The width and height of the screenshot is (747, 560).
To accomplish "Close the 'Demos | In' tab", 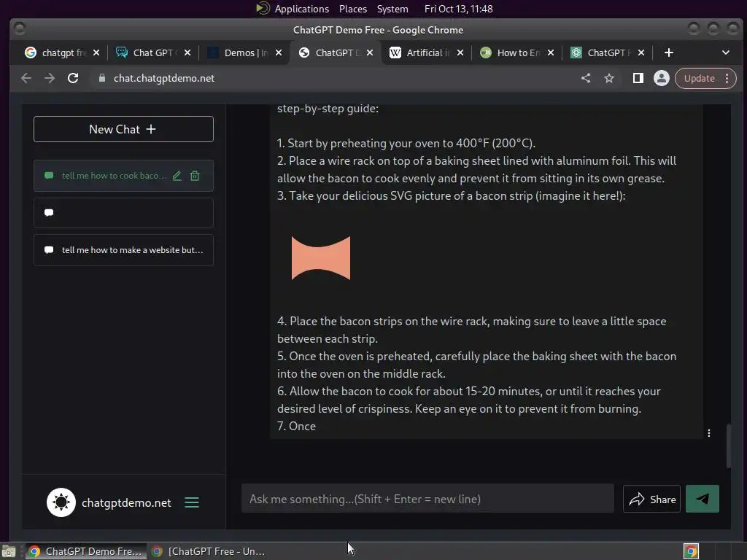I will click(279, 52).
